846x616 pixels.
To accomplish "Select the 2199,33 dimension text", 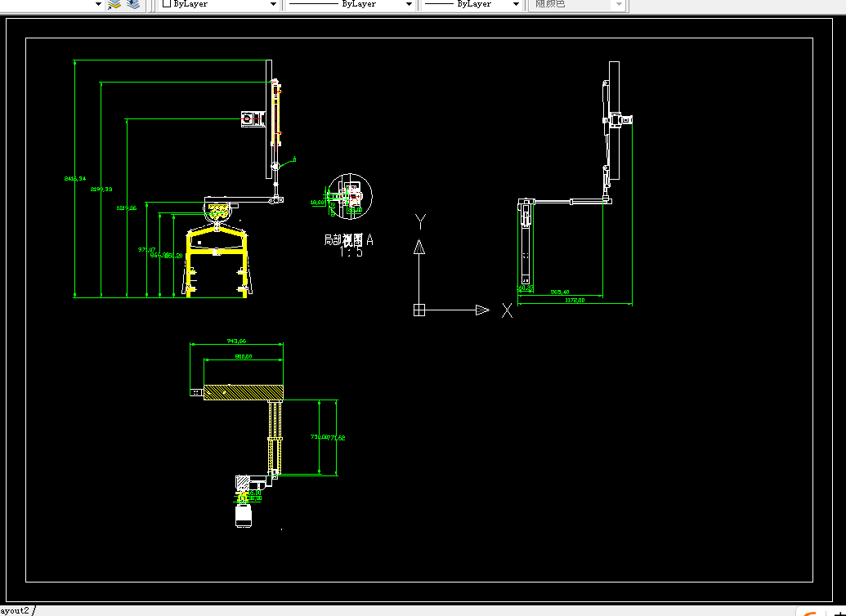I will [x=101, y=190].
